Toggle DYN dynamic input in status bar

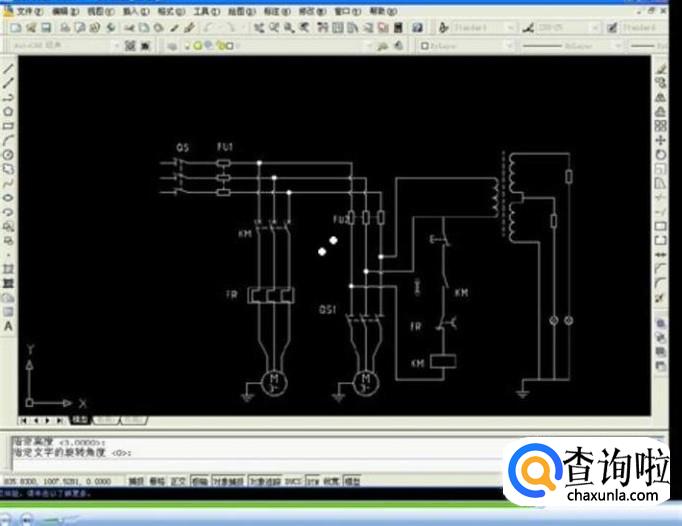point(313,481)
